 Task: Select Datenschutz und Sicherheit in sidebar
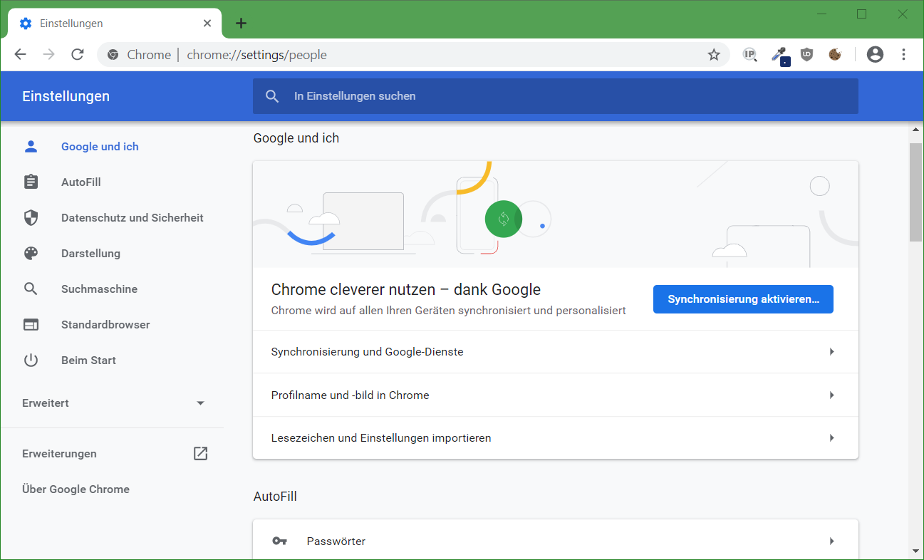pos(132,218)
